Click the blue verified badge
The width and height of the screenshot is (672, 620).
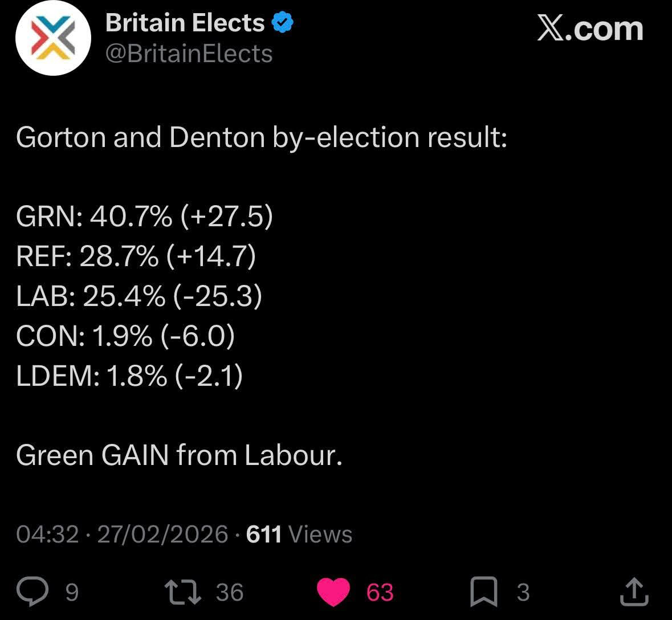point(282,23)
